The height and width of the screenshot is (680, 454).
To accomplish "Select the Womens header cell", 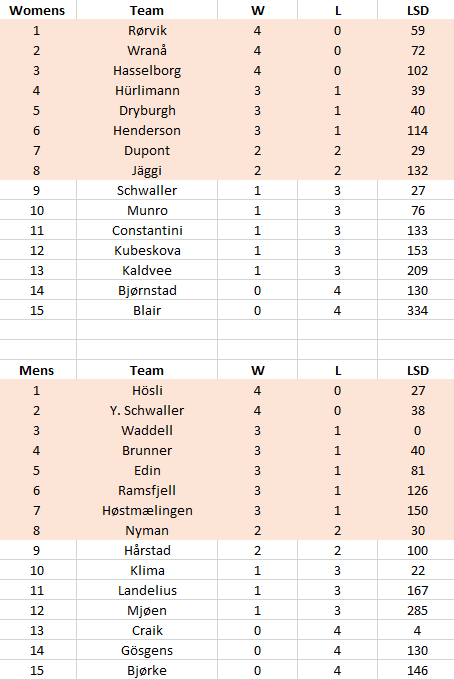I will pos(37,10).
